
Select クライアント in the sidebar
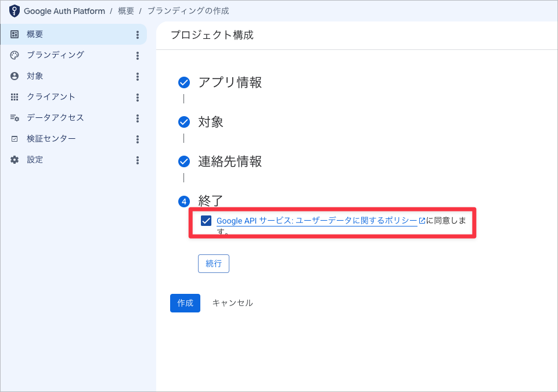coord(73,97)
